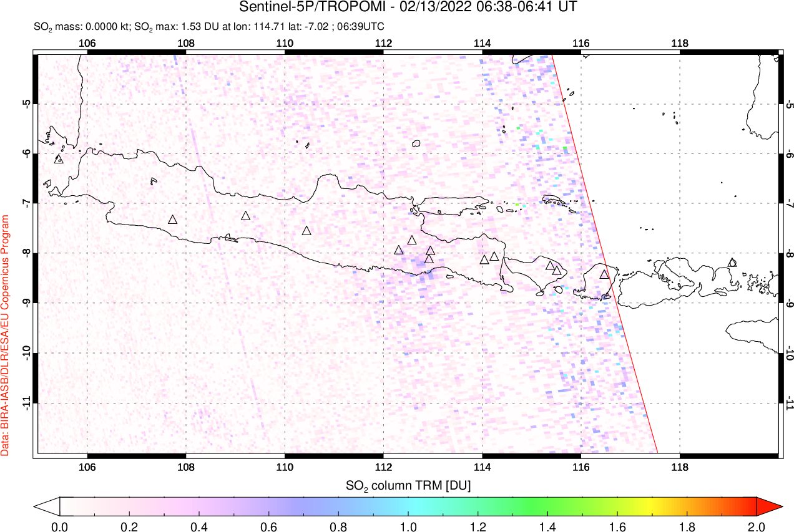Click the '108' label on the bottom axis
Screen dimensions: 794x532
pyautogui.click(x=185, y=466)
